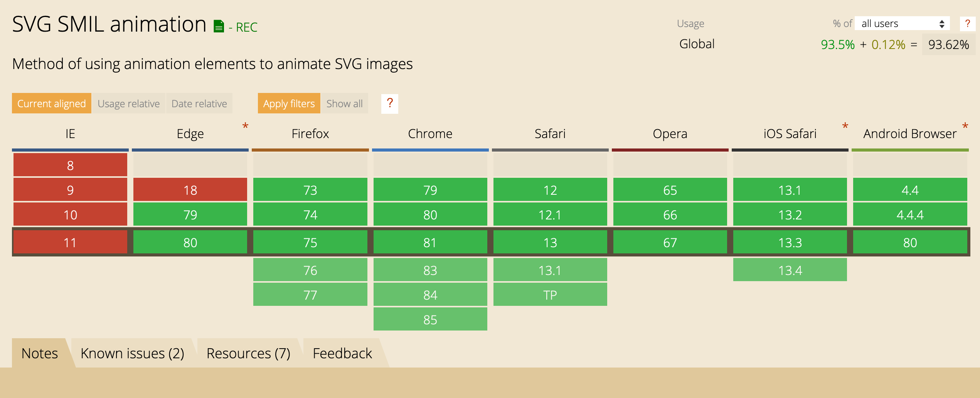Viewport: 980px width, 398px height.
Task: Select Current aligned view mode
Action: click(x=52, y=103)
